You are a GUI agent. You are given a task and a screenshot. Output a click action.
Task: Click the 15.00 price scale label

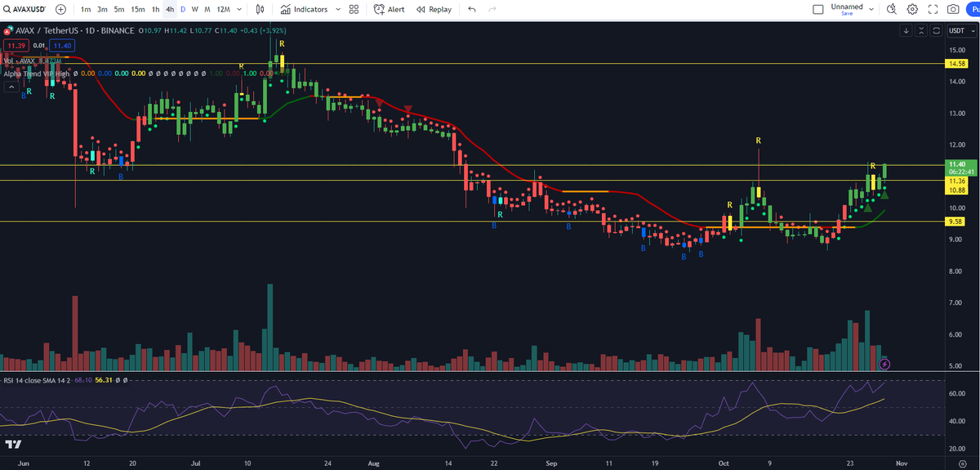click(959, 49)
